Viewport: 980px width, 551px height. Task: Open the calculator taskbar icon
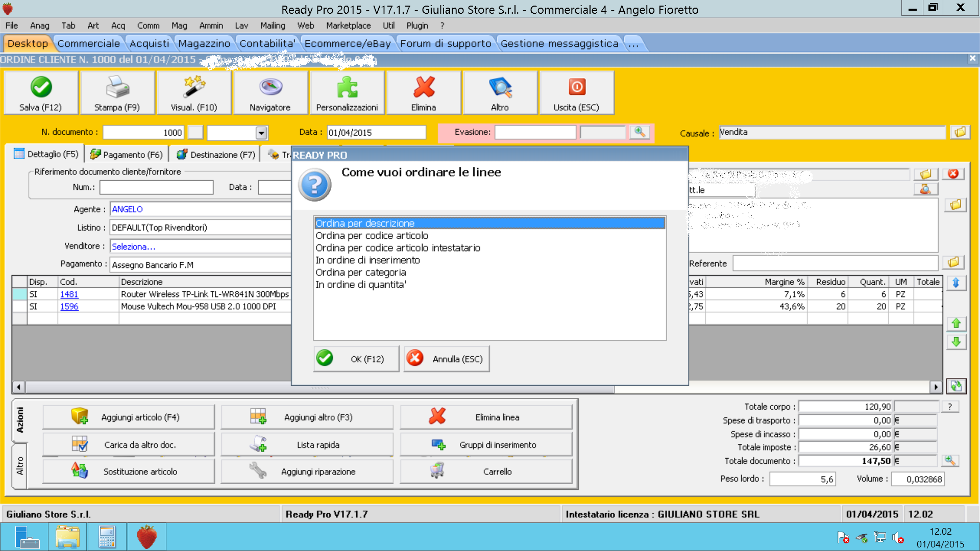(x=107, y=537)
